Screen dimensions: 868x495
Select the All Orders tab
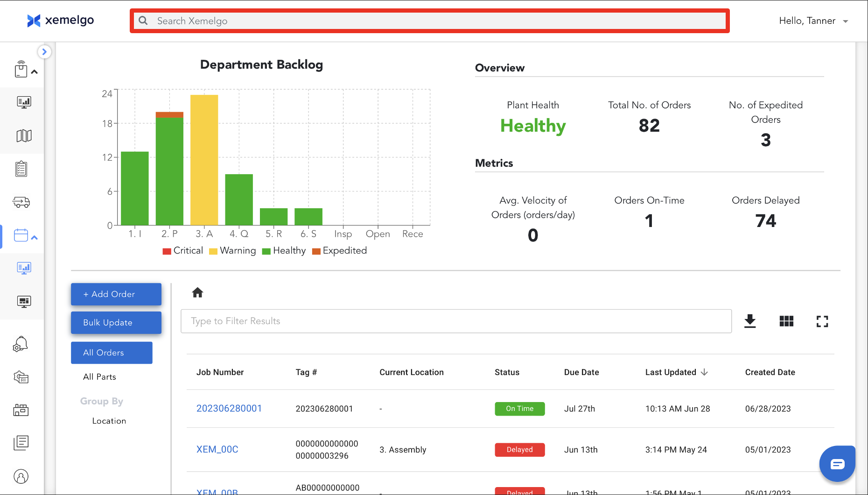[112, 353]
